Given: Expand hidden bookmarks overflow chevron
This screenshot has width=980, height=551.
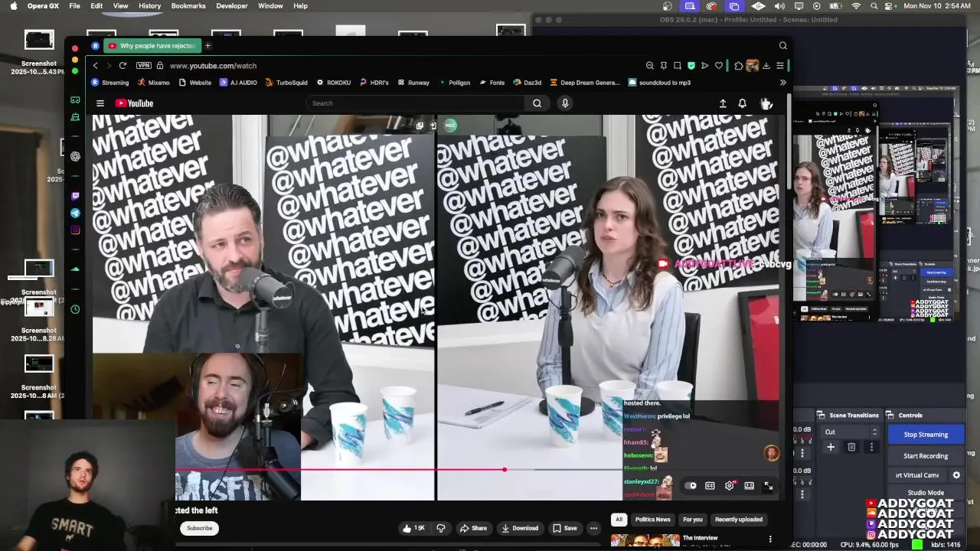Looking at the screenshot, I should (x=782, y=83).
